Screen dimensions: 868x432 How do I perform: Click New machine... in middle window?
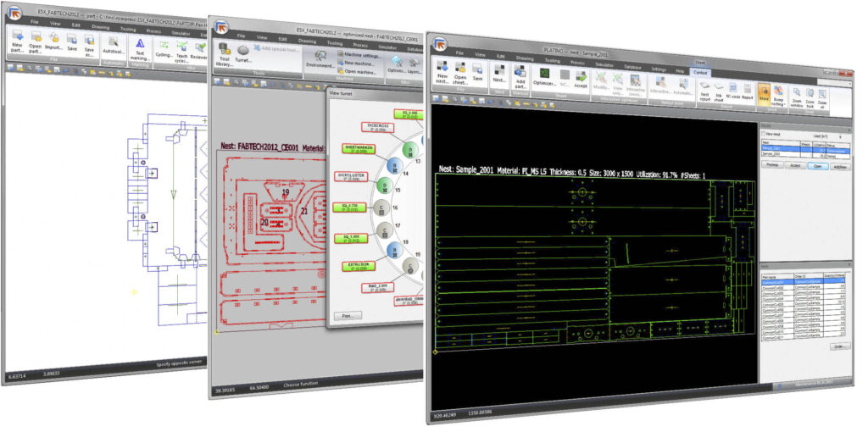(359, 63)
